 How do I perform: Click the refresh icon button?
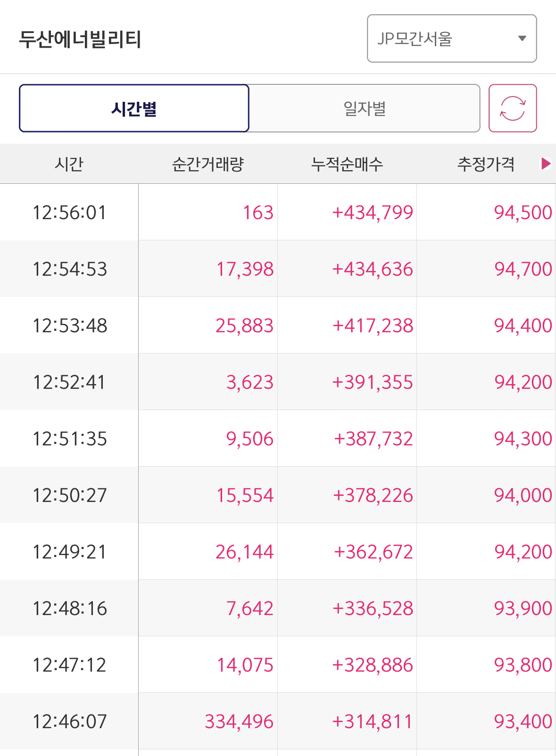pyautogui.click(x=512, y=108)
